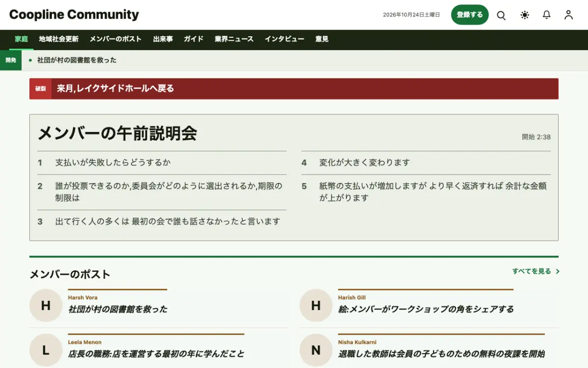Viewport: 588px width, 368px height.
Task: Open the インタビュー nav item
Action: [284, 39]
